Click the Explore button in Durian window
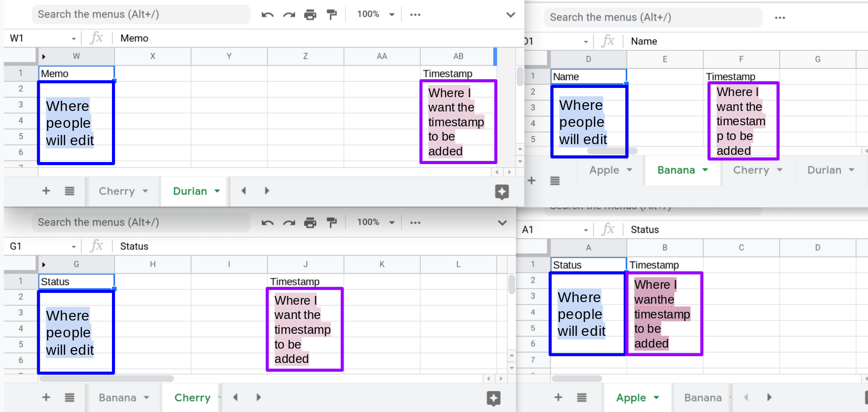 tap(502, 192)
